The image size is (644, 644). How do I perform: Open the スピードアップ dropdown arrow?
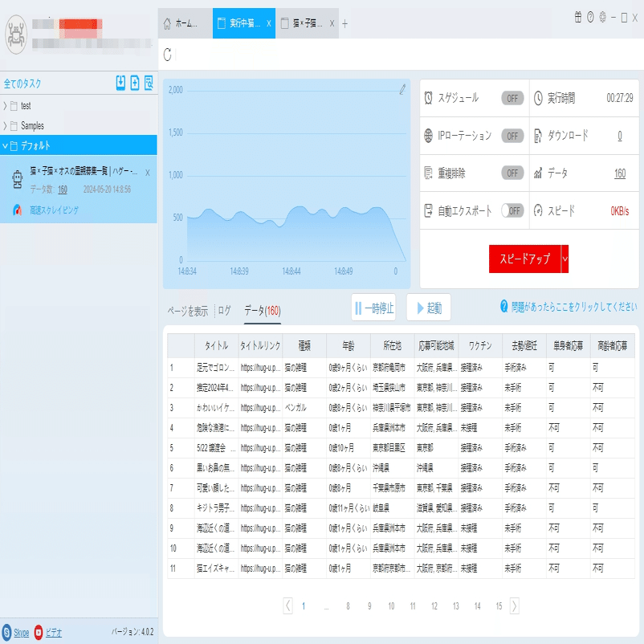point(565,259)
